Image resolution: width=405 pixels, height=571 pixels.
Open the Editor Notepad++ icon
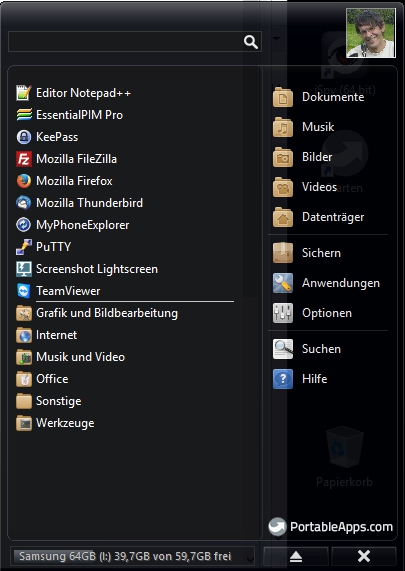click(24, 93)
